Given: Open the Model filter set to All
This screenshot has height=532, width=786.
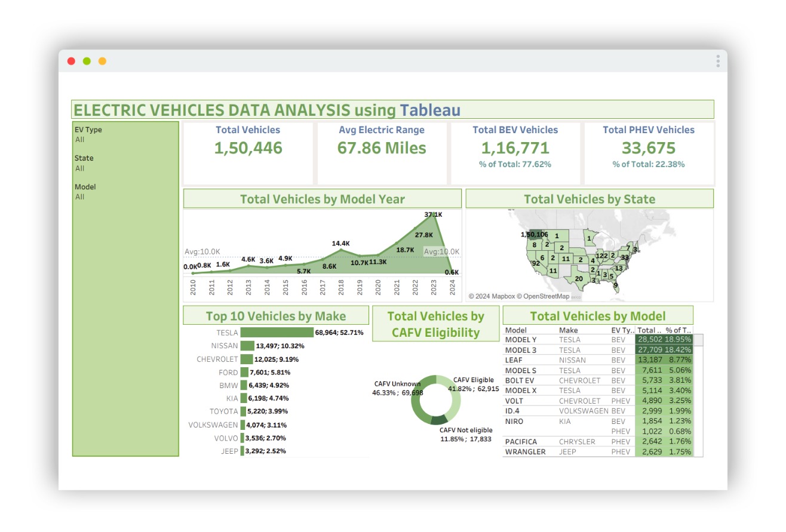Looking at the screenshot, I should pyautogui.click(x=80, y=197).
